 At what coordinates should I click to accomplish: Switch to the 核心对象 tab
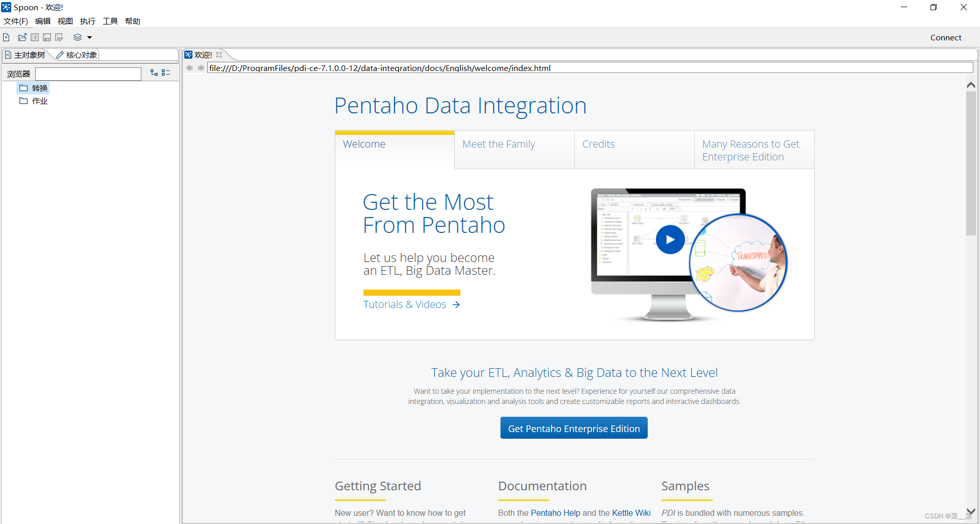click(77, 55)
